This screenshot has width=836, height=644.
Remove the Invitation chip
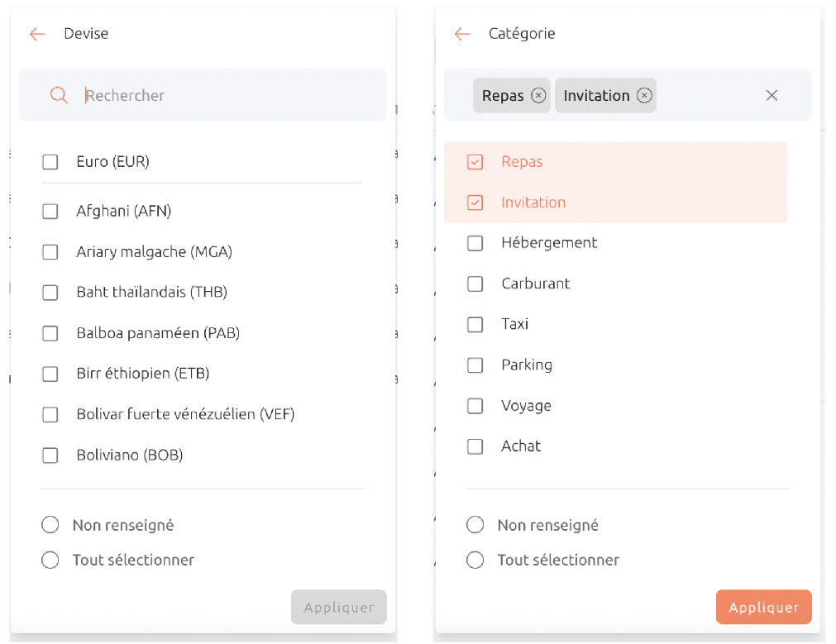click(x=645, y=95)
